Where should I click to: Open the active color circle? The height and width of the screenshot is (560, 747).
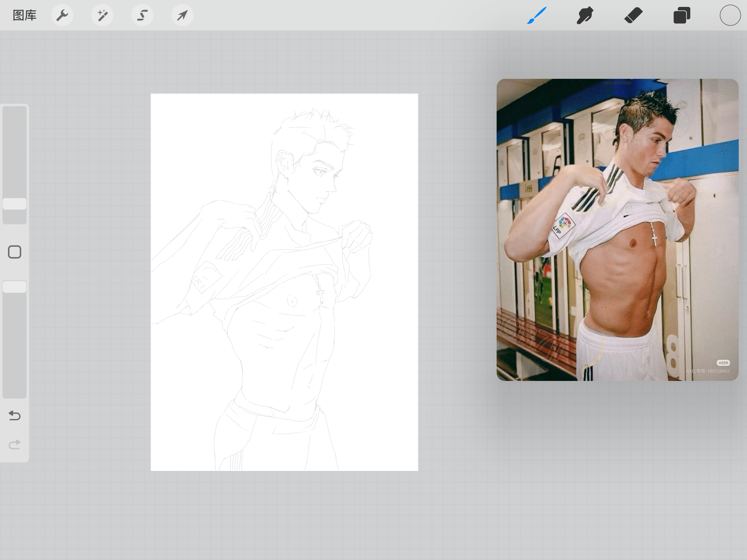(730, 15)
